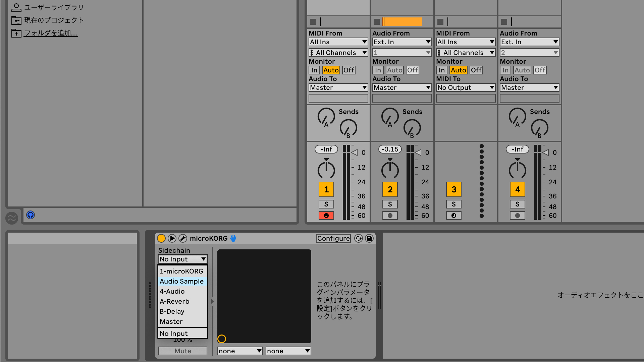This screenshot has height=362, width=644.
Task: Choose 1-microKORG in sidechain list
Action: (x=183, y=271)
